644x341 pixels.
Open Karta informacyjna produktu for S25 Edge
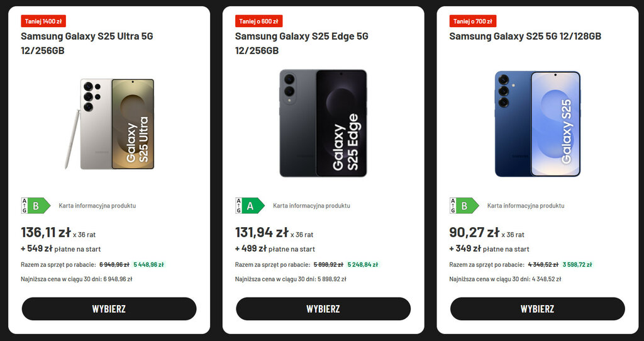click(311, 206)
